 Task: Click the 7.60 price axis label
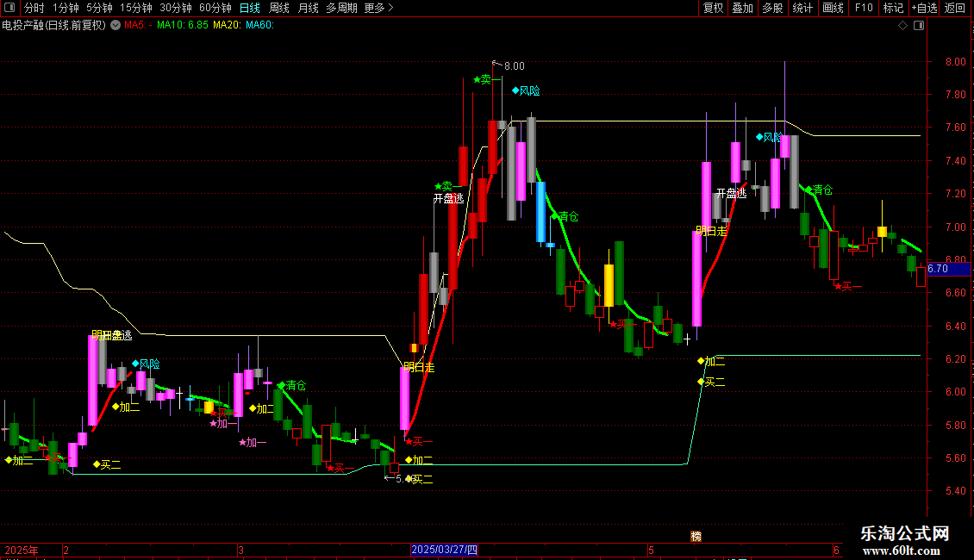[x=955, y=128]
